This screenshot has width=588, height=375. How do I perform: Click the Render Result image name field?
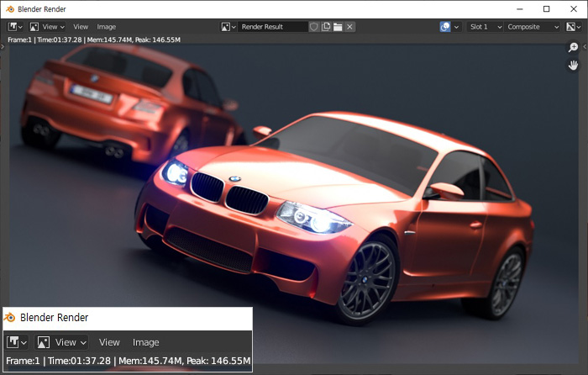click(273, 27)
